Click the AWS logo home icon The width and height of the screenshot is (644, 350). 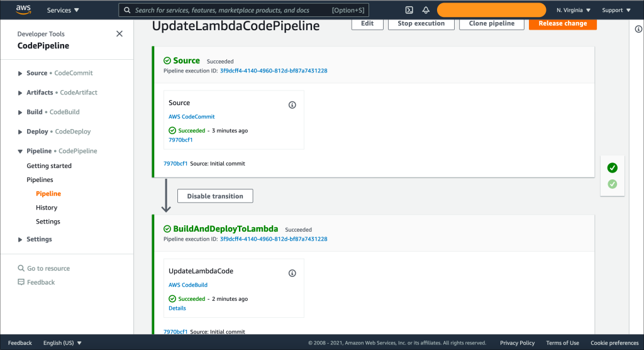23,10
